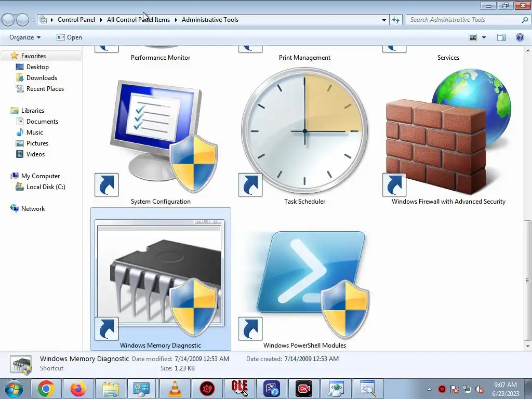Open the Task Scheduler clock icon

304,131
